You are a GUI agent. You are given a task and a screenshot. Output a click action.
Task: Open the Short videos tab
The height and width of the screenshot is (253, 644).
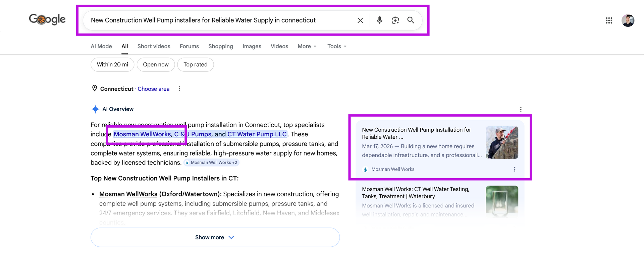click(154, 46)
